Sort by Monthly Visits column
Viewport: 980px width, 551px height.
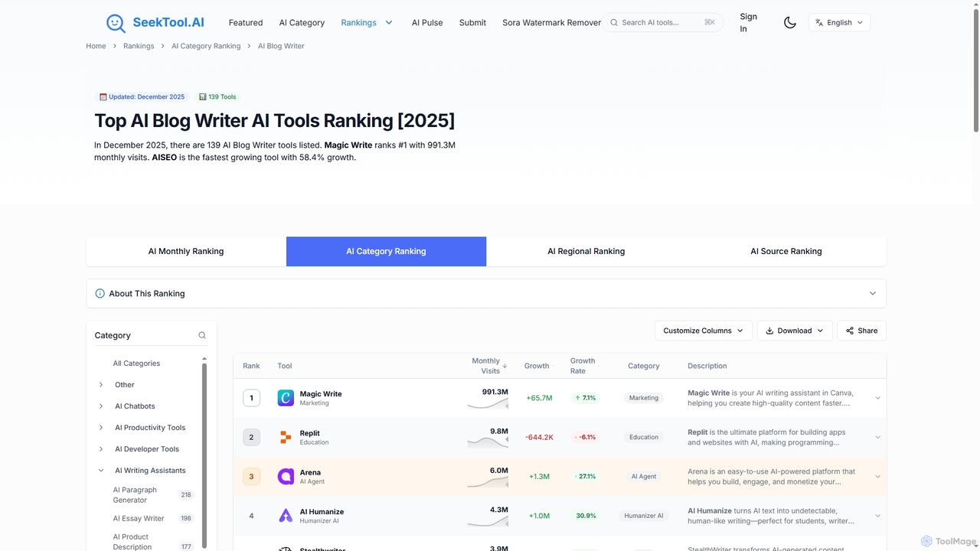(489, 366)
